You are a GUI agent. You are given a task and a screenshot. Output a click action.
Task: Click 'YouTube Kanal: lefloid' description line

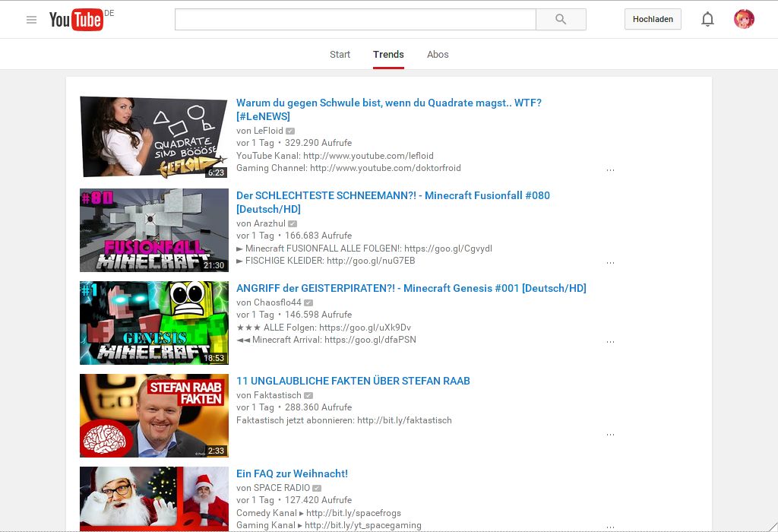click(335, 156)
